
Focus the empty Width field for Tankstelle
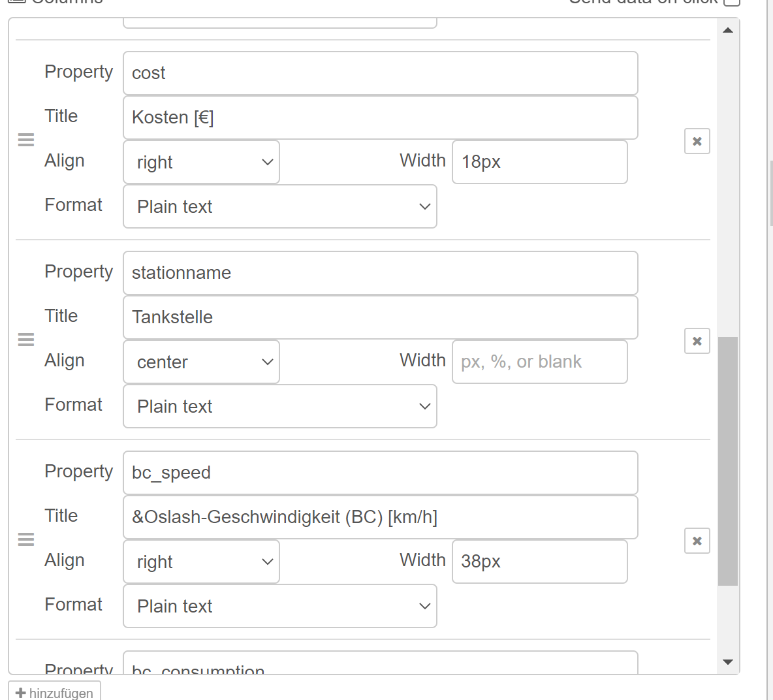click(539, 362)
